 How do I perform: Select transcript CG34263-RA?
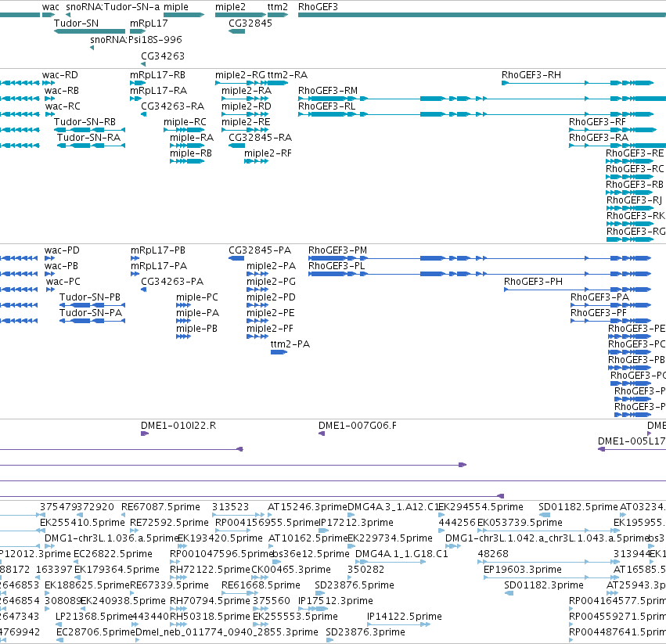pos(143,113)
